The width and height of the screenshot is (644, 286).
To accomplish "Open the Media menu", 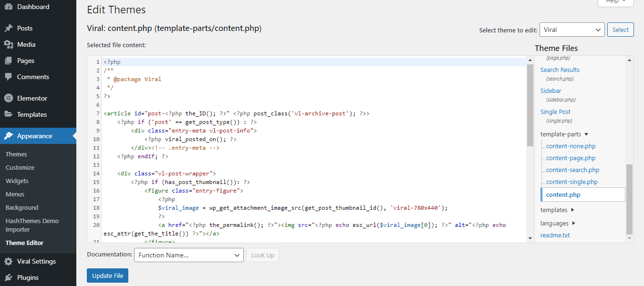I will (38, 44).
